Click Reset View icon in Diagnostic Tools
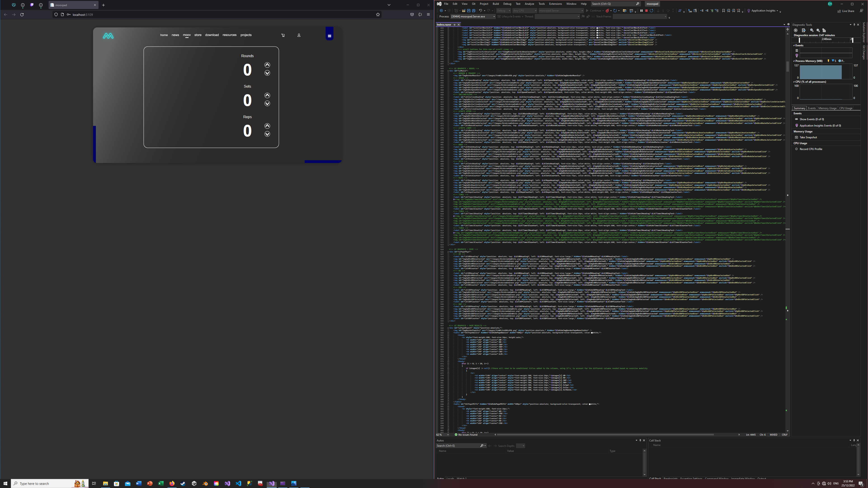 pyautogui.click(x=824, y=30)
